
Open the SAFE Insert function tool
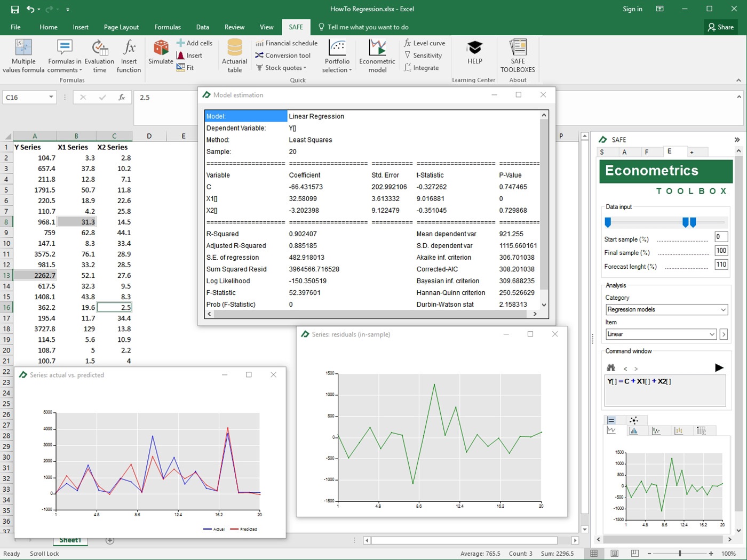pos(129,55)
